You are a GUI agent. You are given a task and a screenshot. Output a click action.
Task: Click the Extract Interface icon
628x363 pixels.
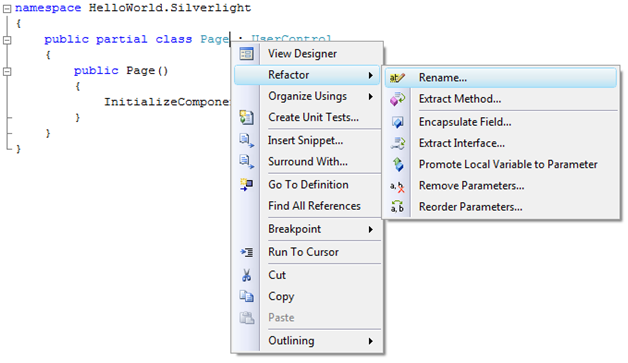tap(397, 143)
